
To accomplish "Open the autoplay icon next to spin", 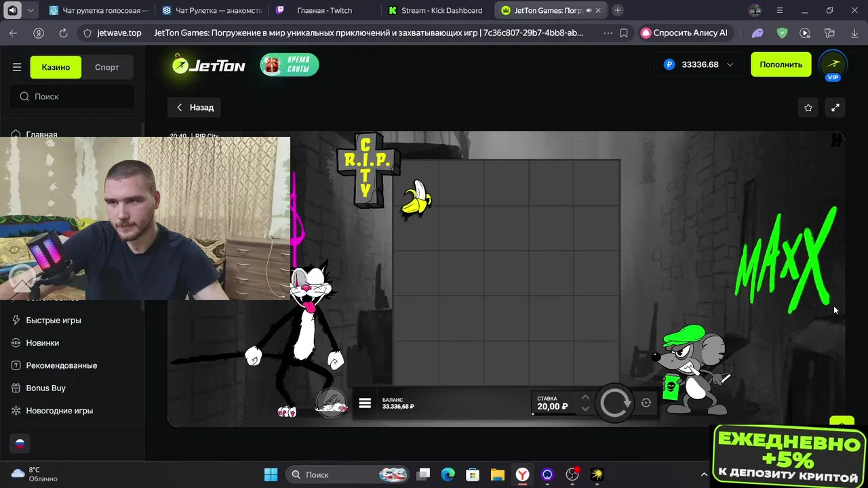I will (646, 403).
